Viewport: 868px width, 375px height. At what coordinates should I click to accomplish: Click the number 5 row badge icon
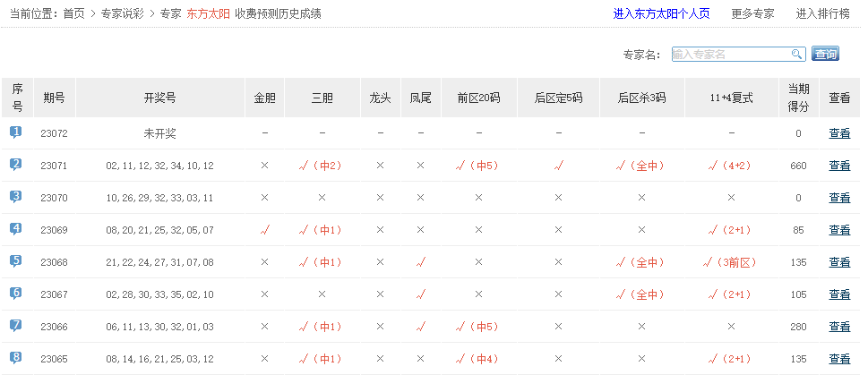click(16, 261)
